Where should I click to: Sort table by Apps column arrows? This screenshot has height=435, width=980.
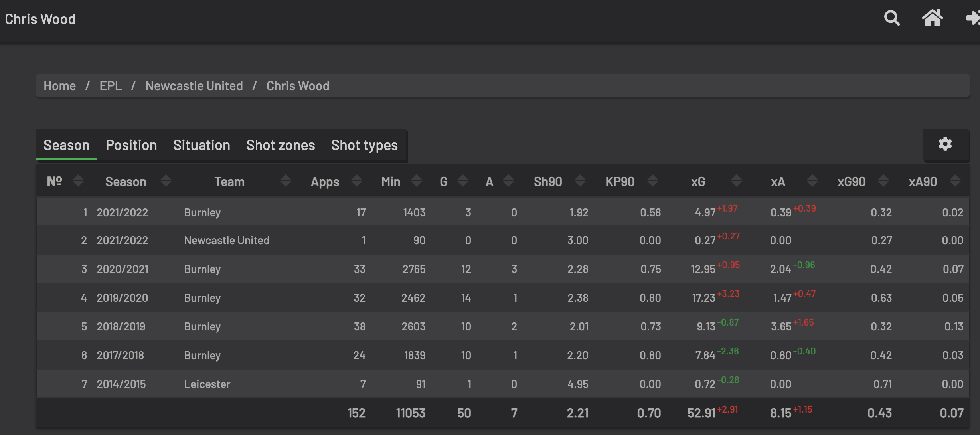pos(356,181)
